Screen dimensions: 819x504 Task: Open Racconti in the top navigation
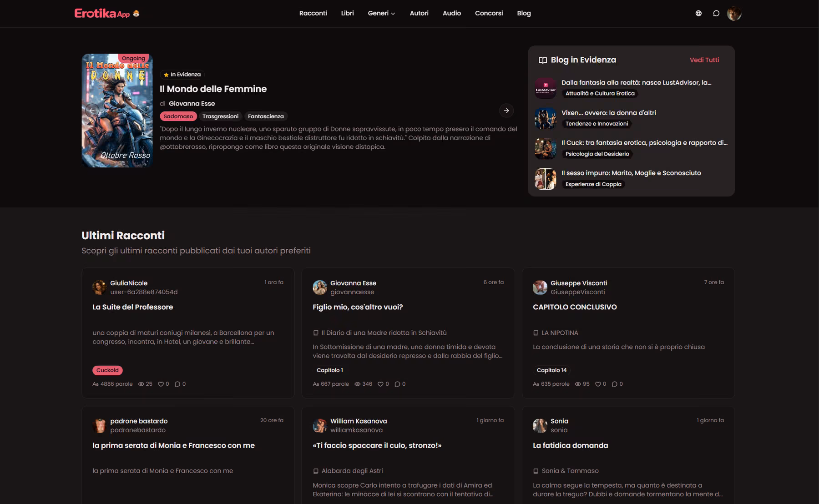coord(313,13)
